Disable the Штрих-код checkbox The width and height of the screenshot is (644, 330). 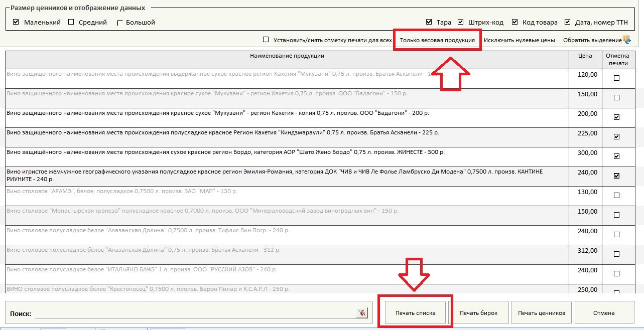460,22
